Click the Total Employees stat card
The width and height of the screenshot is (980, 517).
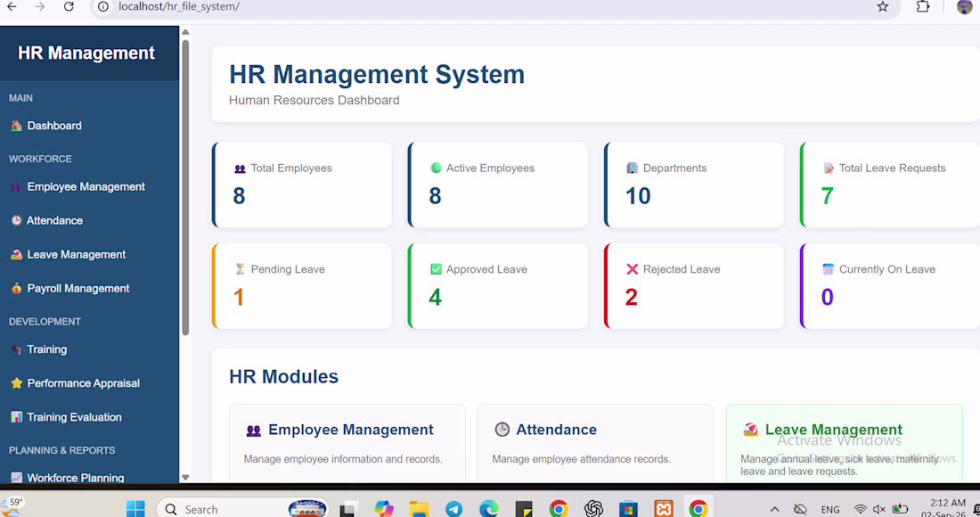(302, 185)
